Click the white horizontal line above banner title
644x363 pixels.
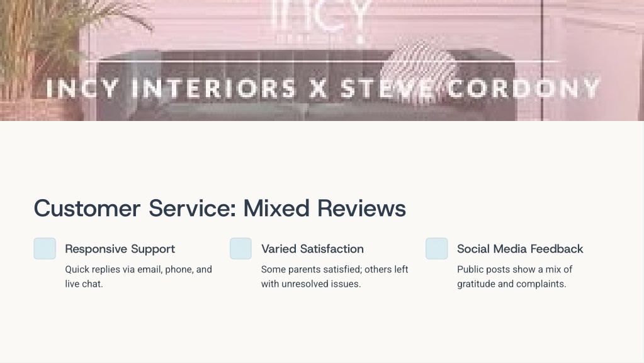click(x=322, y=62)
